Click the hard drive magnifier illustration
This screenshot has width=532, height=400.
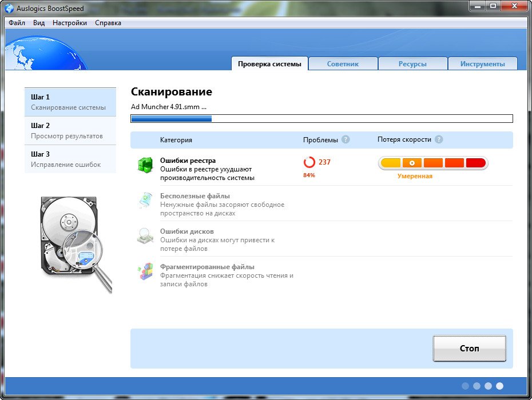[x=76, y=244]
